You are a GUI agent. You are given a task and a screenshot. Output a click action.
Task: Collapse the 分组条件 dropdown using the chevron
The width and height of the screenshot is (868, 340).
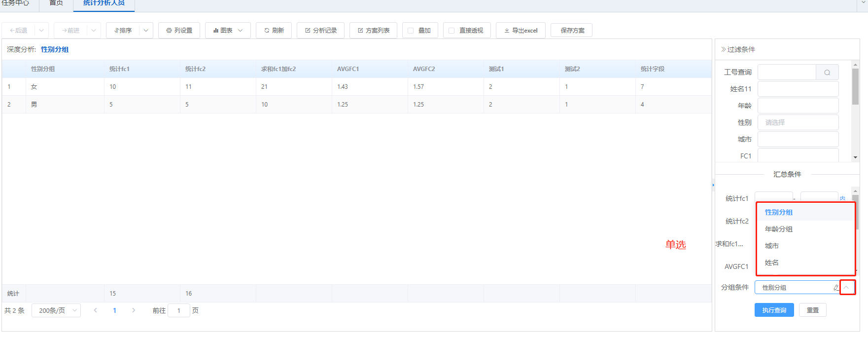click(x=847, y=287)
